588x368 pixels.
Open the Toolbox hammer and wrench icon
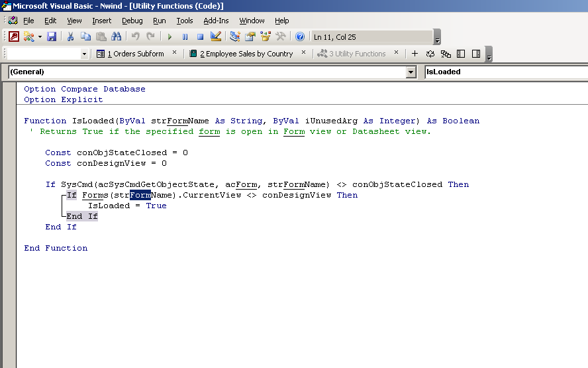pyautogui.click(x=281, y=36)
